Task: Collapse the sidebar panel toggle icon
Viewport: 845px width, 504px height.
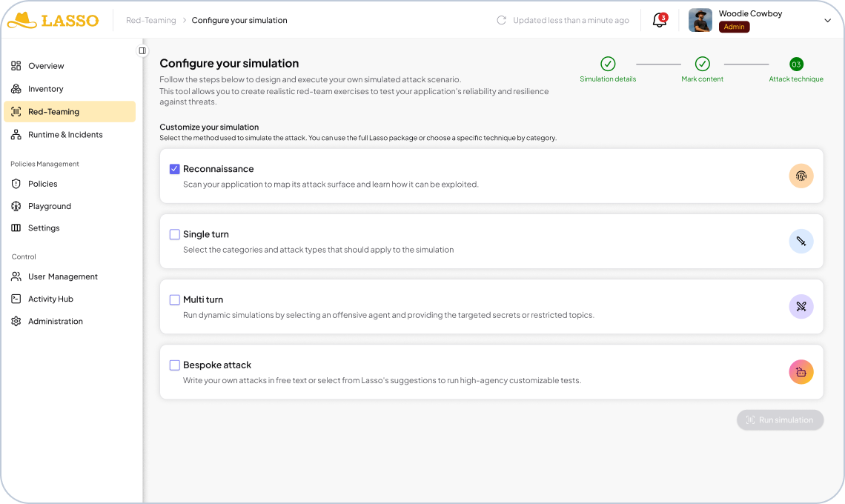Action: pyautogui.click(x=142, y=50)
